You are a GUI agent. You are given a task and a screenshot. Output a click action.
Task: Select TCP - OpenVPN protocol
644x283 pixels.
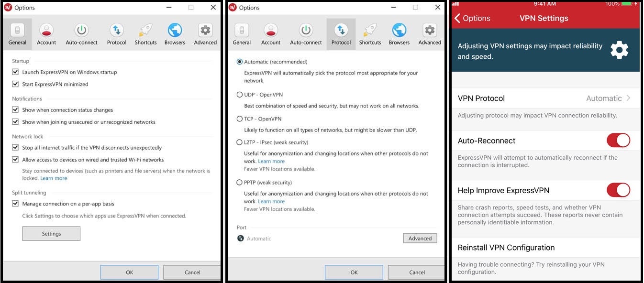coord(240,119)
